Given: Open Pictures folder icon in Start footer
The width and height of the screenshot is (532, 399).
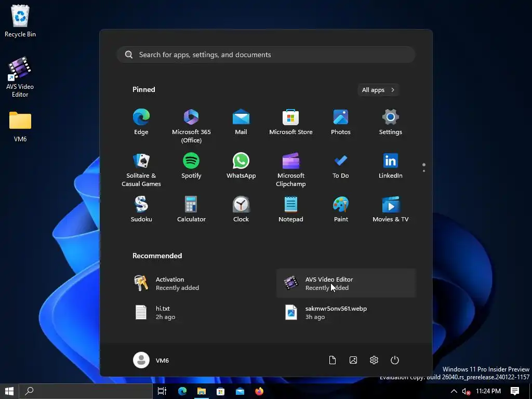Looking at the screenshot, I should [353, 360].
